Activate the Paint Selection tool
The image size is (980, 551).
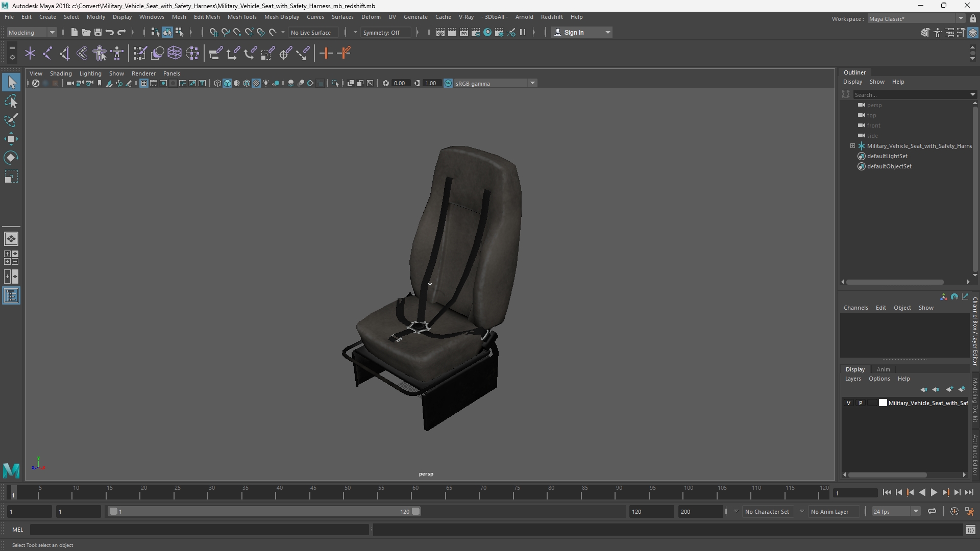point(11,120)
